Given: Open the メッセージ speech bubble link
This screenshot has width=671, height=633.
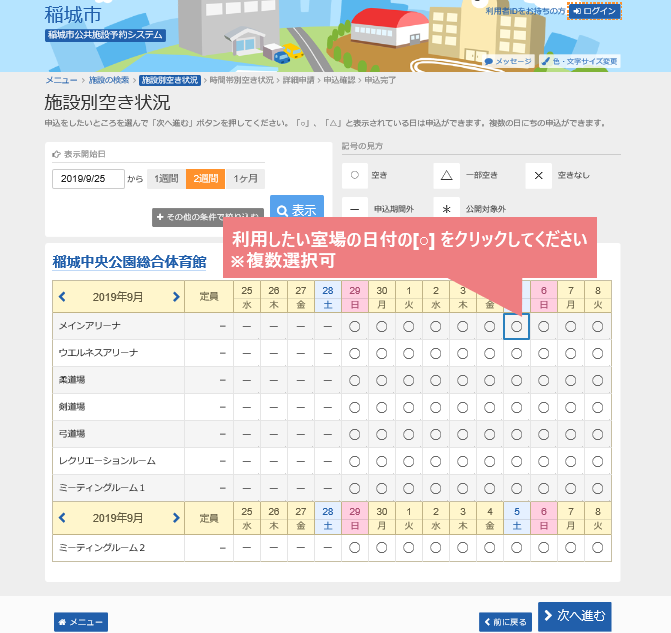Looking at the screenshot, I should (508, 61).
